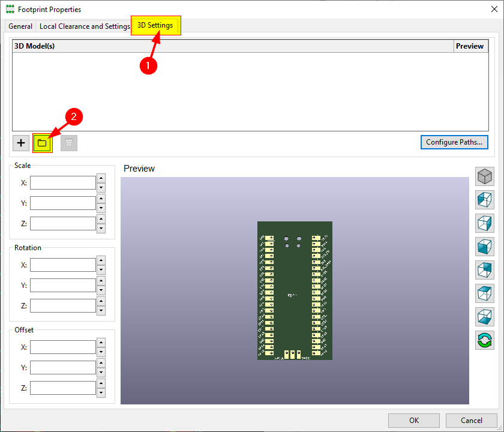Screen dimensions: 504x432
Task: Switch preview to isometric view
Action: pos(484,176)
